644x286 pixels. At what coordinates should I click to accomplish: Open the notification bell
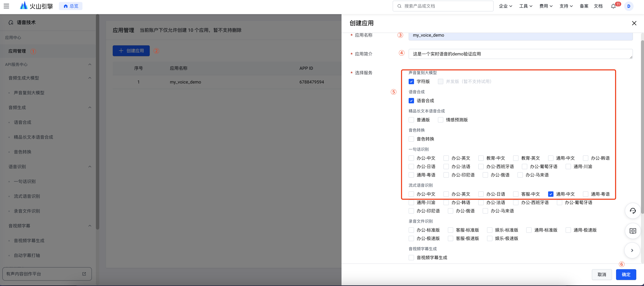pyautogui.click(x=613, y=6)
